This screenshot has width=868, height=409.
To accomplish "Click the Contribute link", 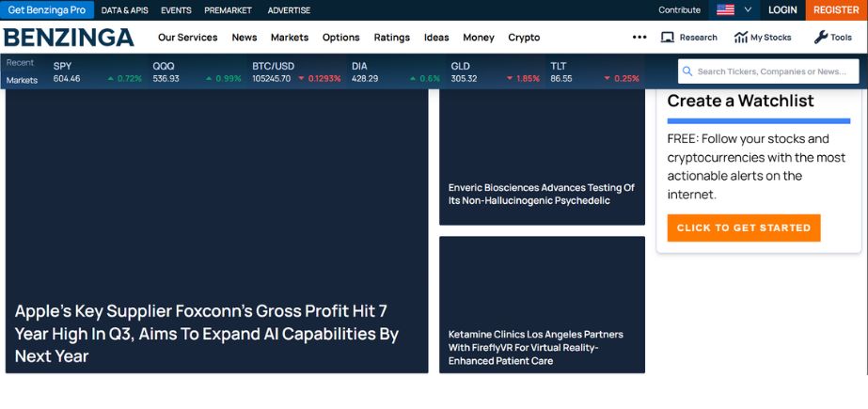I will pos(679,10).
